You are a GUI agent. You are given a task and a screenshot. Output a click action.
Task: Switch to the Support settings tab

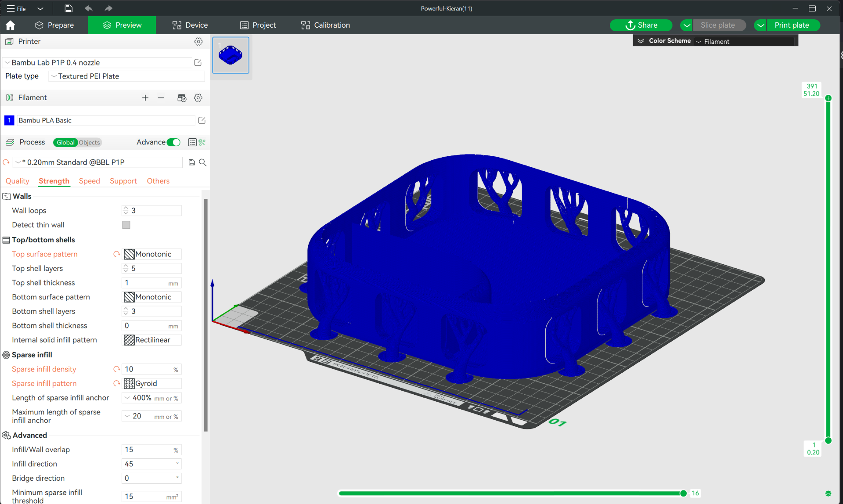[x=123, y=181]
